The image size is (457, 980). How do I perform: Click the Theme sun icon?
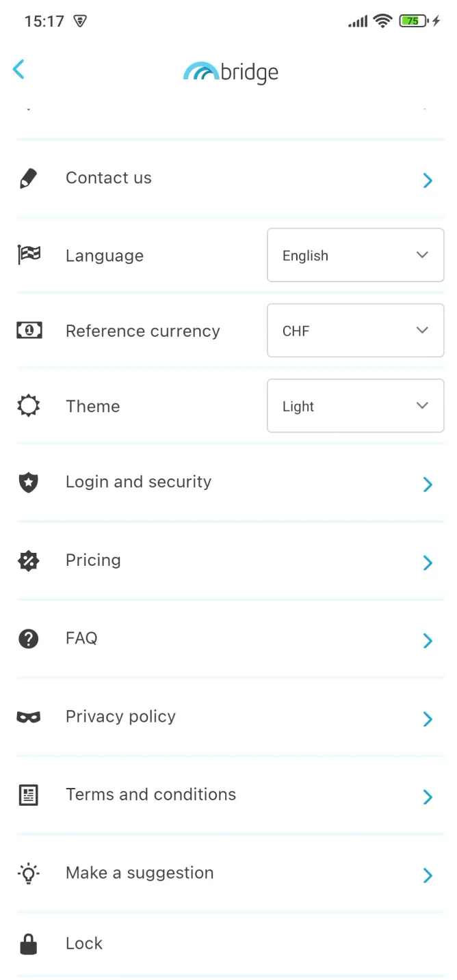28,405
